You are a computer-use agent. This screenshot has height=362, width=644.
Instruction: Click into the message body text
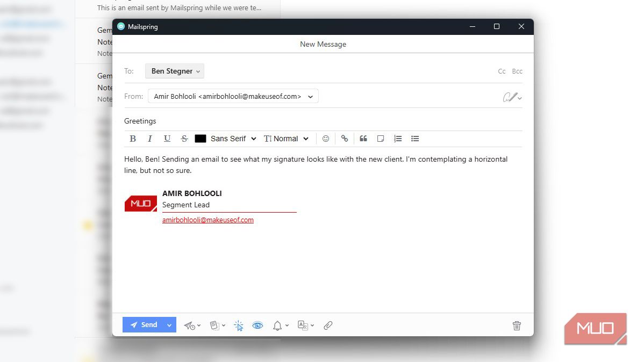pos(316,164)
